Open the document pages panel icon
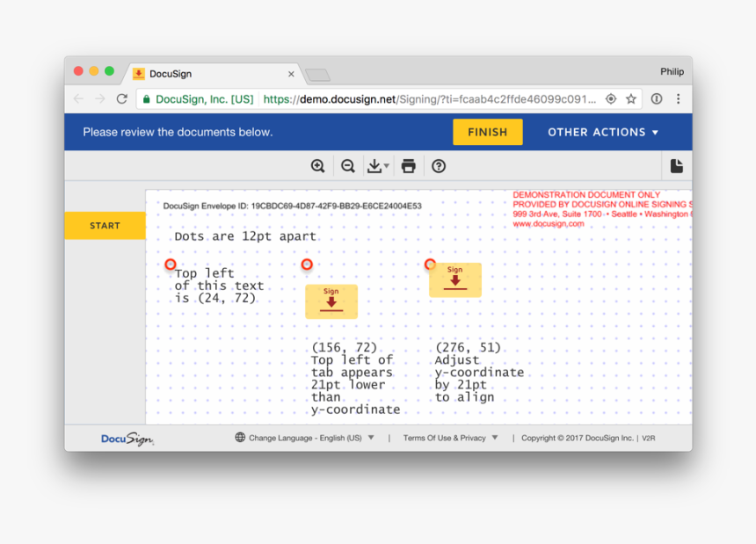Viewport: 756px width, 544px height. click(x=677, y=166)
